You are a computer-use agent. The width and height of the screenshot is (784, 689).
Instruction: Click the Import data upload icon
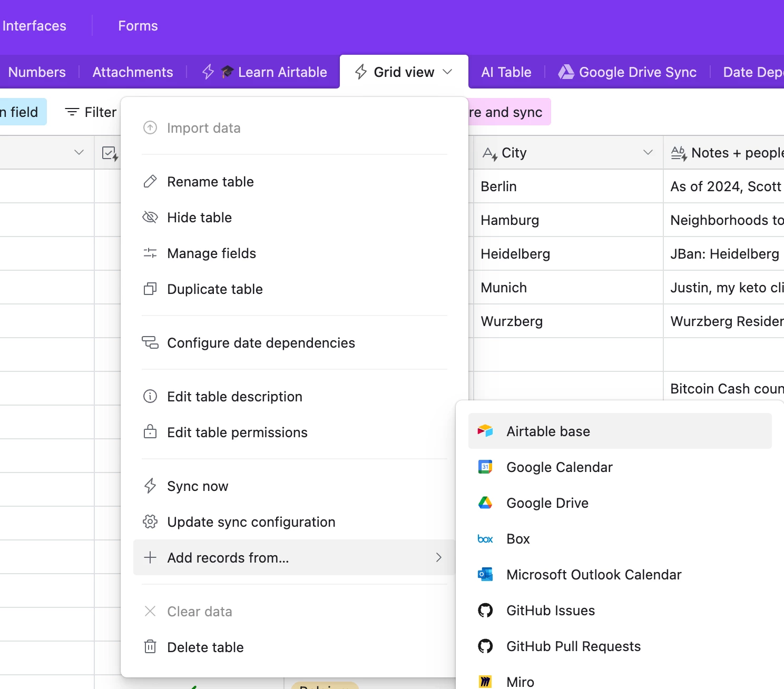[150, 127]
